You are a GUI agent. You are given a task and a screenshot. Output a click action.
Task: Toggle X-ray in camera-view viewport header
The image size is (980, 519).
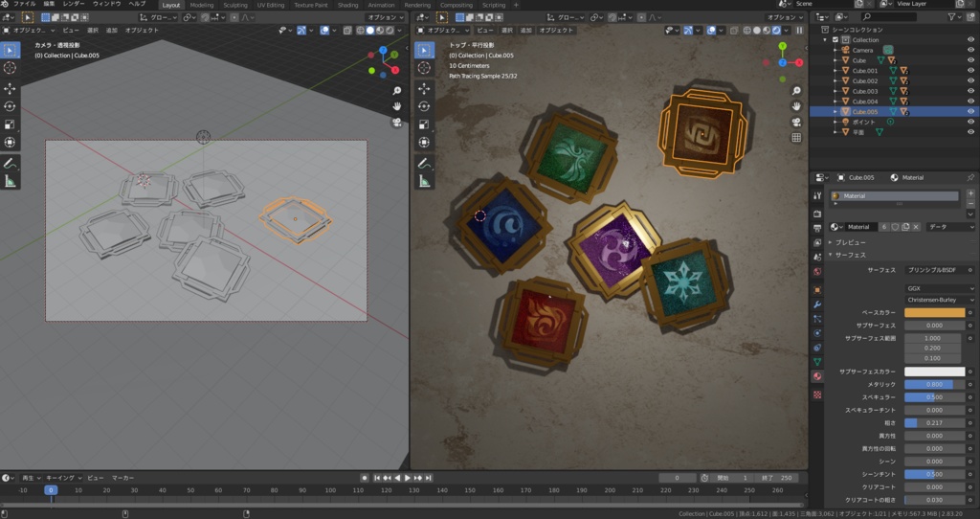347,30
